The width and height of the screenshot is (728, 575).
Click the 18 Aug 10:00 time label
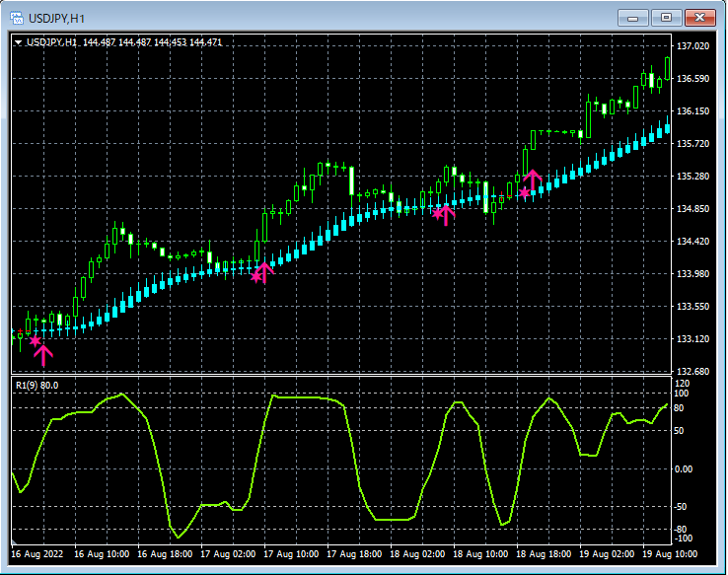480,554
